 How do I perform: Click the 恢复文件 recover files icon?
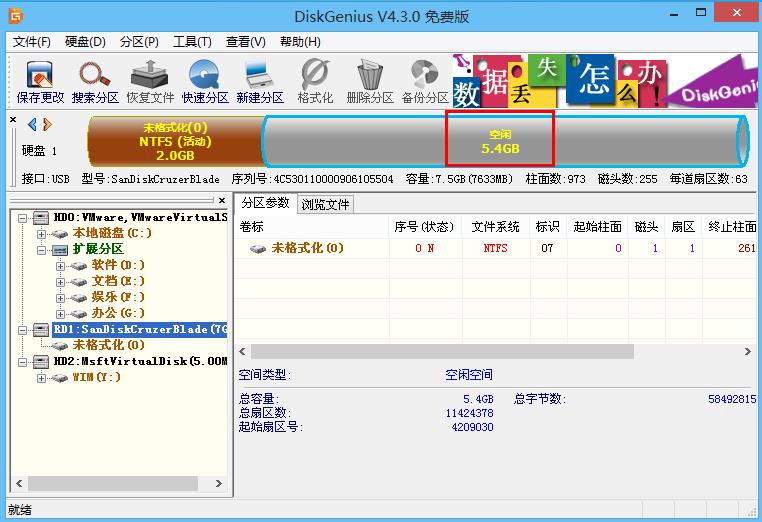[x=150, y=82]
